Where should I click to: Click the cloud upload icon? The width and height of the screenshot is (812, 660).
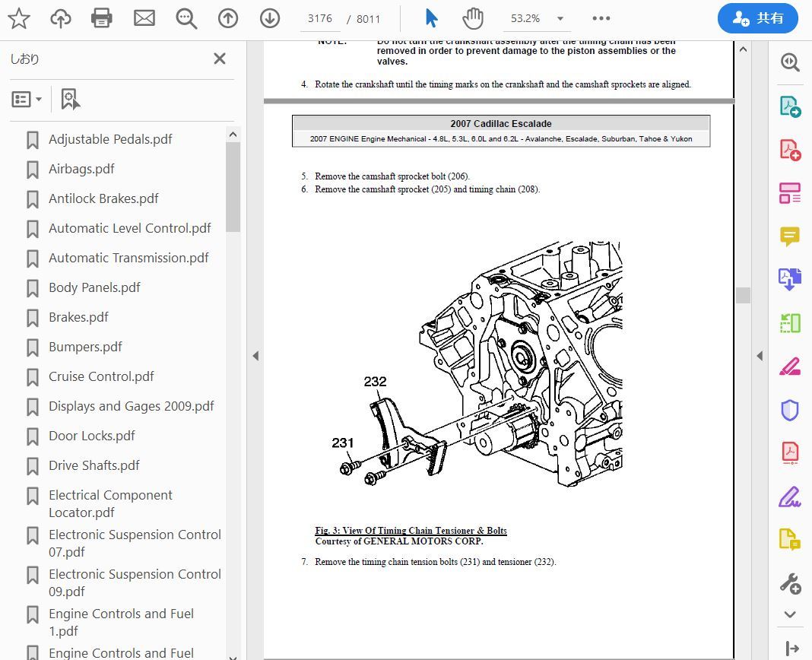pyautogui.click(x=61, y=19)
